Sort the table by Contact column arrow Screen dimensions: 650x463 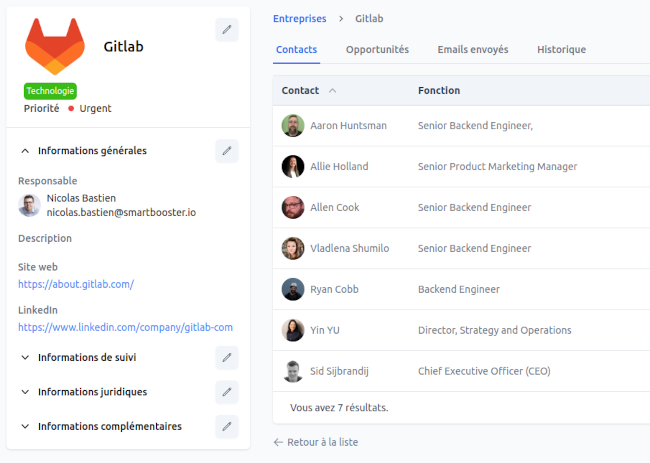(x=333, y=91)
